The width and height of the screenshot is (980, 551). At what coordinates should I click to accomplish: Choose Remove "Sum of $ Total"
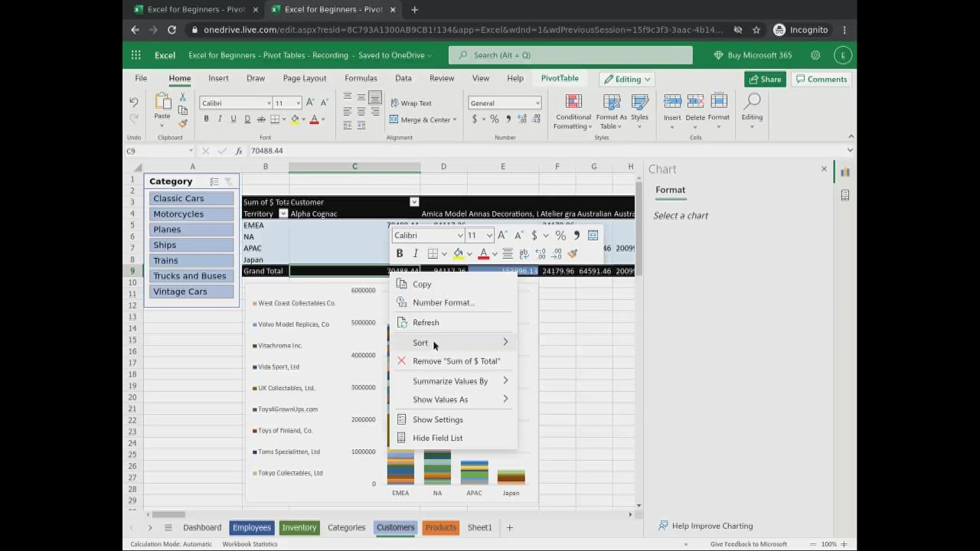[453, 360]
